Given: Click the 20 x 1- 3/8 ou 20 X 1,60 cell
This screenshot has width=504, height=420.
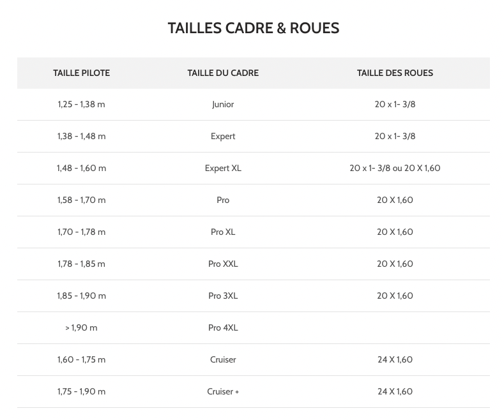Looking at the screenshot, I should point(395,168).
